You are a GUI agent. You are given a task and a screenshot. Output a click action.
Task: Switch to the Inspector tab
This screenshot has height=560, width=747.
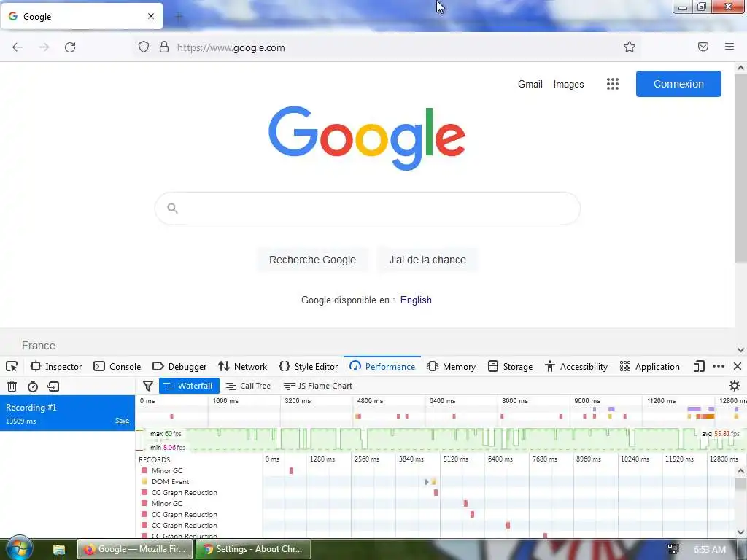pos(56,366)
